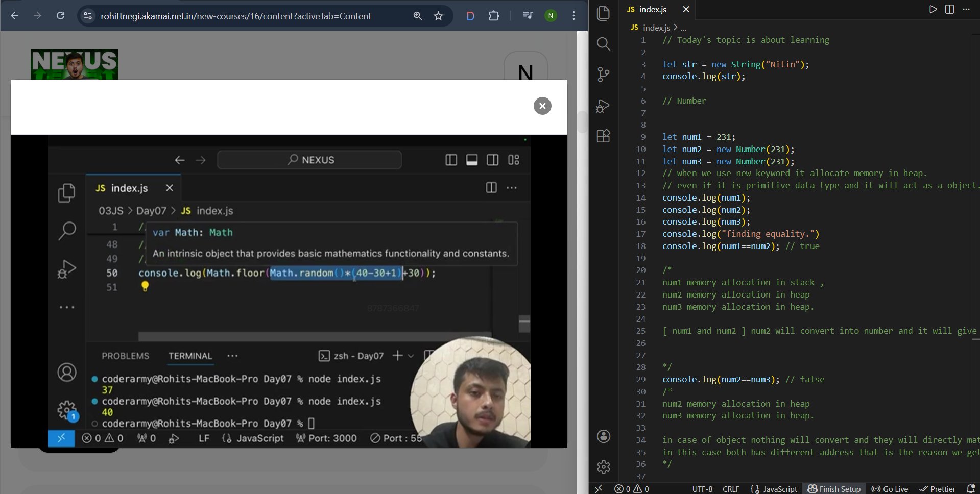The height and width of the screenshot is (494, 980).
Task: Run the code with the editor play button
Action: click(x=933, y=9)
